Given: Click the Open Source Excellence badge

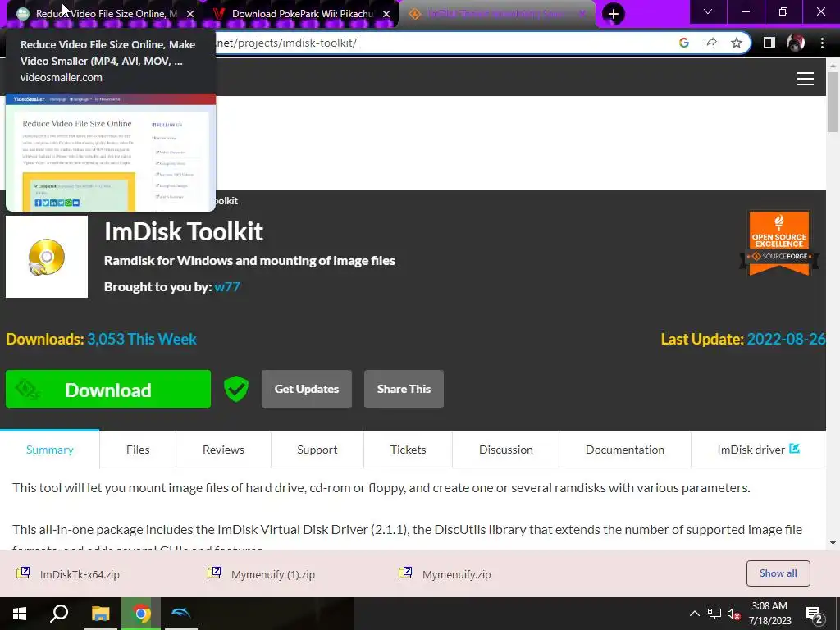Looking at the screenshot, I should (779, 243).
